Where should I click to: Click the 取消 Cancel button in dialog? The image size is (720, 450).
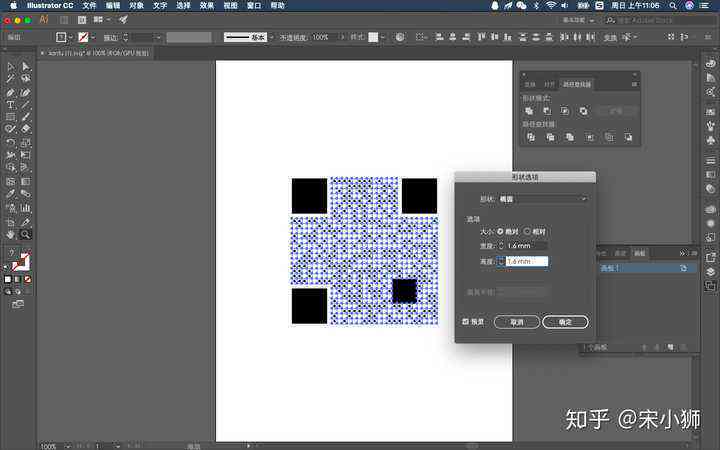coord(517,322)
